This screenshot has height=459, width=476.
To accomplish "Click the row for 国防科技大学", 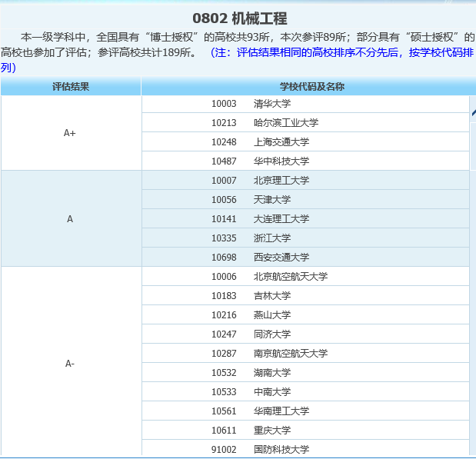I will pyautogui.click(x=305, y=449).
